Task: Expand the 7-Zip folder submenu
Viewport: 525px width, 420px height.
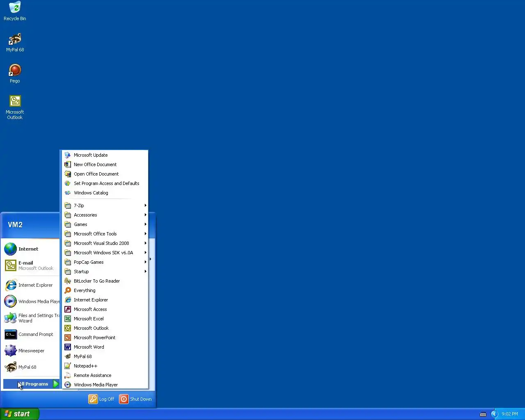Action: point(105,205)
